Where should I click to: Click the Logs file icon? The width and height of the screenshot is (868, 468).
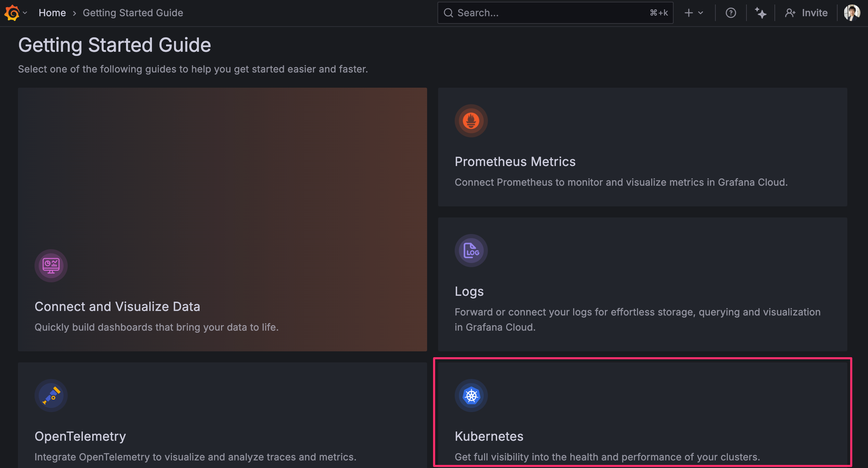click(471, 251)
